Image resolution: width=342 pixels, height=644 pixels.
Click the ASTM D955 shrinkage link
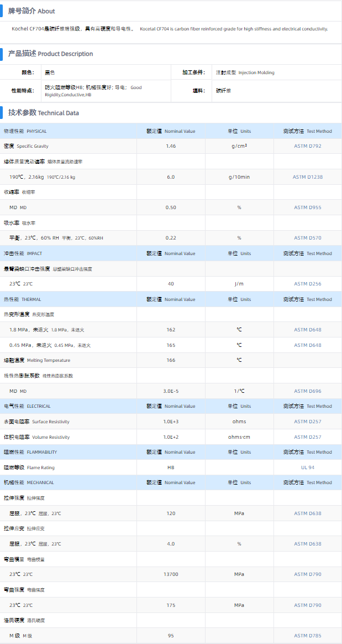pos(307,207)
